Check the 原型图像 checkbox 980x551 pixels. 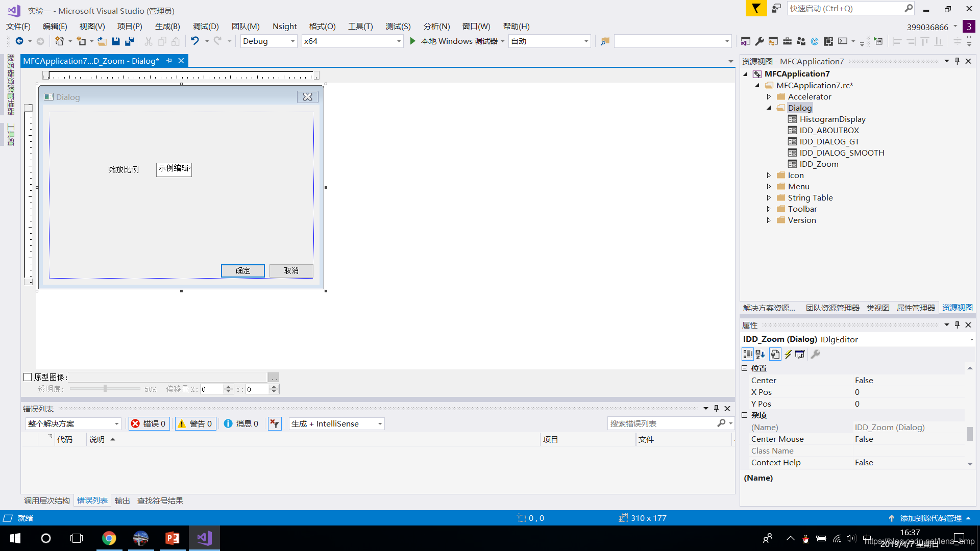28,376
